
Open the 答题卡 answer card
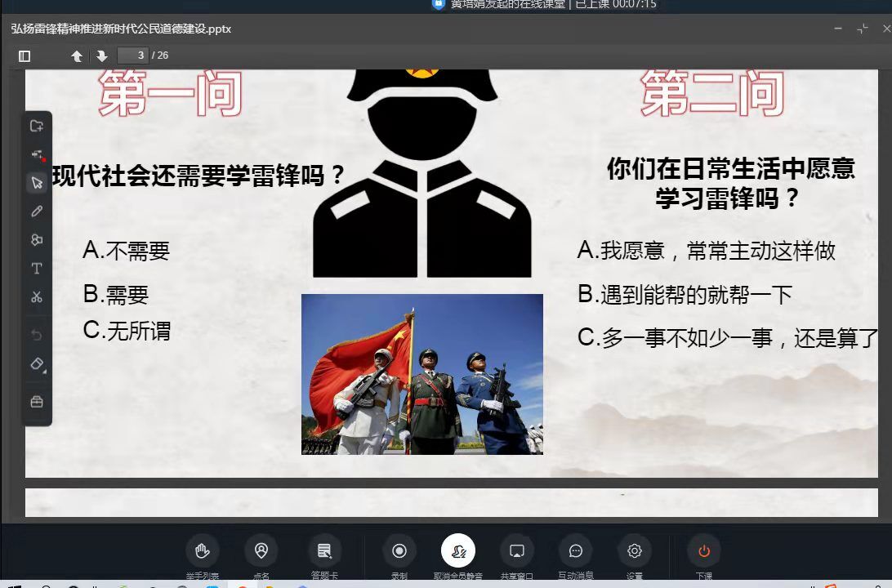click(x=324, y=551)
